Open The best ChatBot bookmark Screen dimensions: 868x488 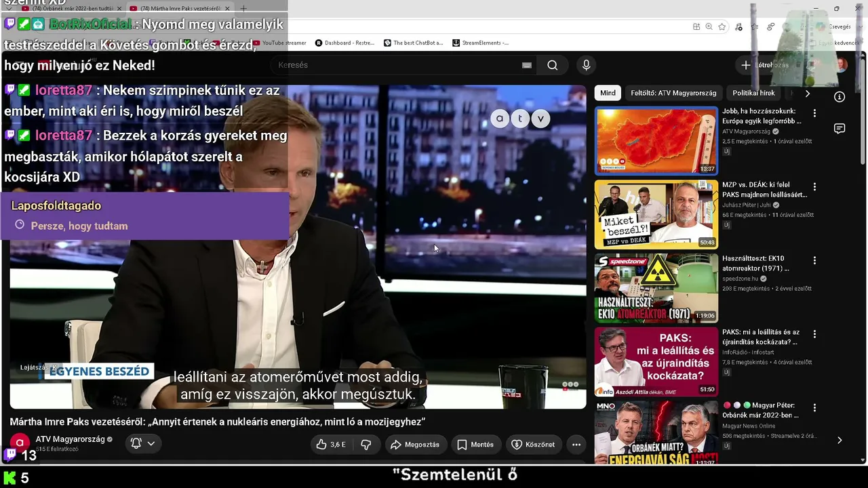413,43
